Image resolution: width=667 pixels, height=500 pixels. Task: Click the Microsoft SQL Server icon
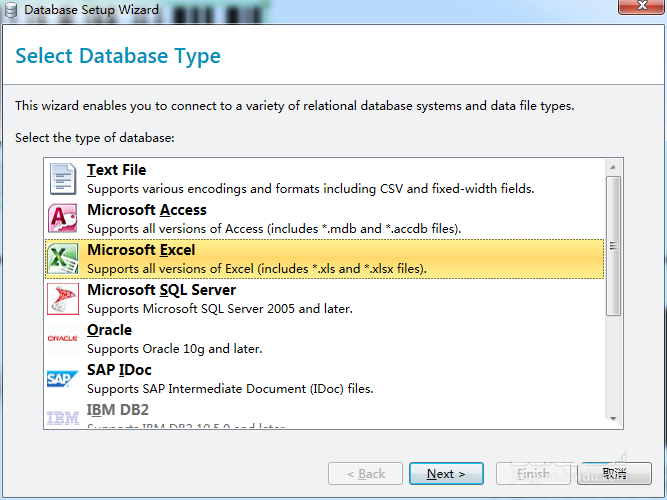coord(63,299)
